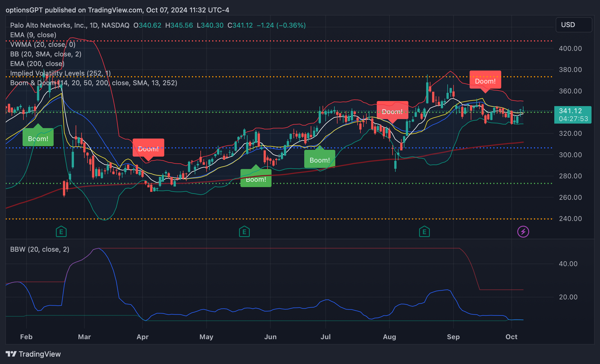
Task: Click the Feb label on time axis
Action: (x=26, y=337)
